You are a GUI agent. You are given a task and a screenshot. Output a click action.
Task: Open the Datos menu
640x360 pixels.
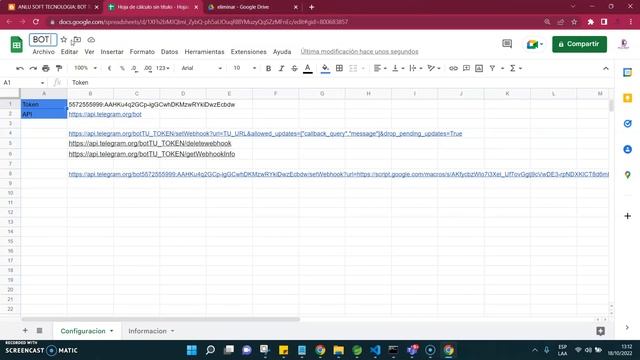[169, 52]
